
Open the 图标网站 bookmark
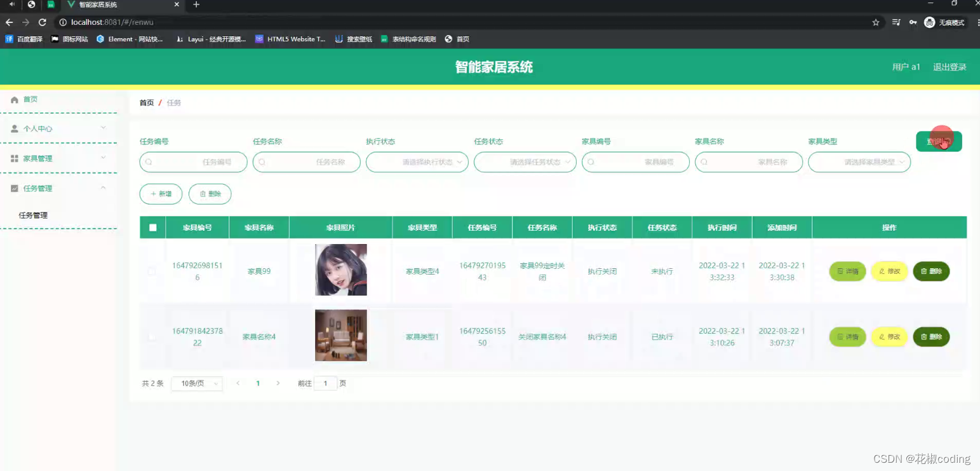(69, 39)
